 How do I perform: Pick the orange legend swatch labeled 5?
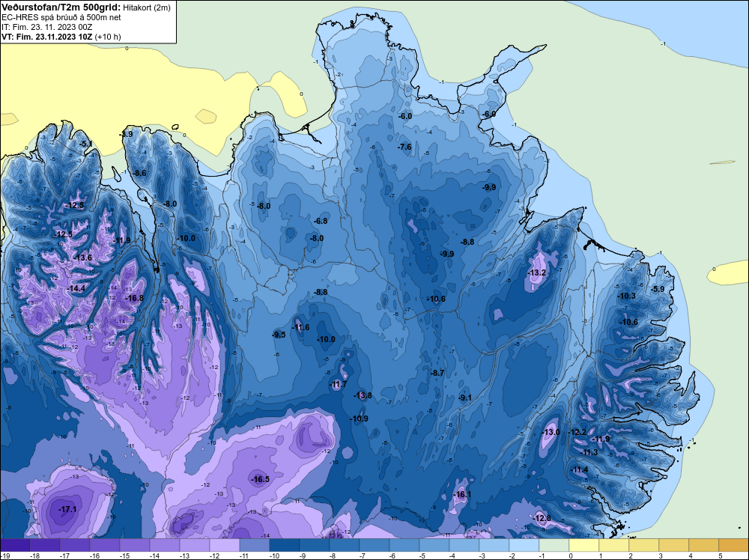click(733, 545)
